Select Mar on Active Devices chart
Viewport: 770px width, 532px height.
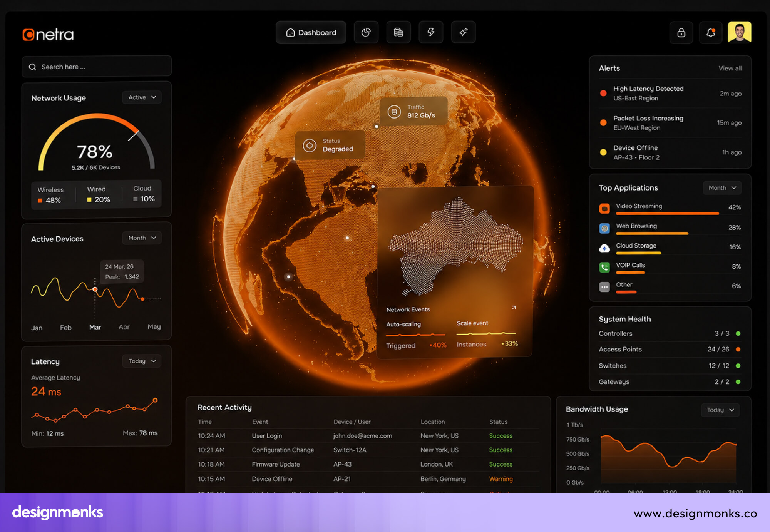95,327
